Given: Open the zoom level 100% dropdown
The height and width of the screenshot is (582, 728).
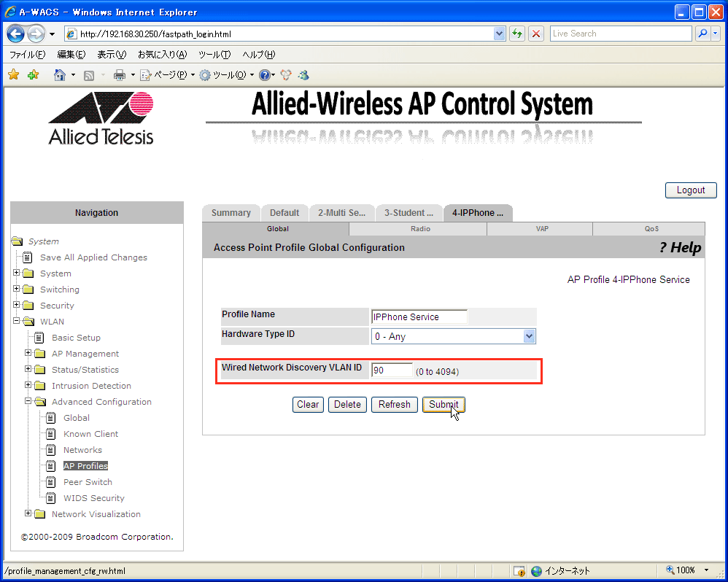Looking at the screenshot, I should (x=707, y=570).
